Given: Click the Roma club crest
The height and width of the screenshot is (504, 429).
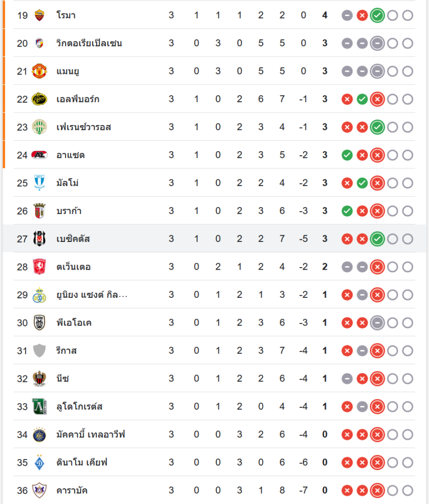Looking at the screenshot, I should pyautogui.click(x=39, y=15).
